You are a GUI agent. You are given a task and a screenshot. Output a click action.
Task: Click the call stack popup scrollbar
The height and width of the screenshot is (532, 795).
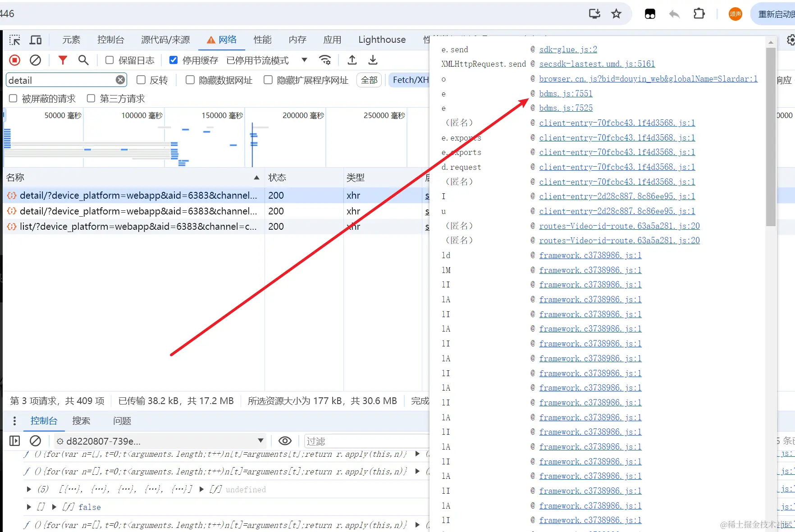click(771, 137)
